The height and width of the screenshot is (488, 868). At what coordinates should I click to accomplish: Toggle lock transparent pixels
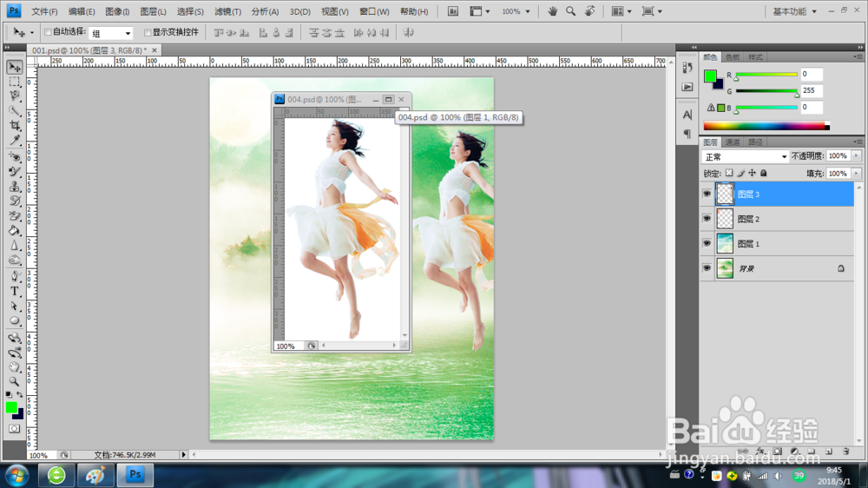[x=729, y=174]
